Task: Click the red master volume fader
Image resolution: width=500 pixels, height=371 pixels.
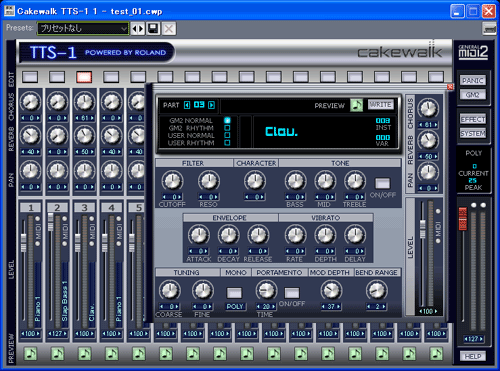Action: click(463, 219)
